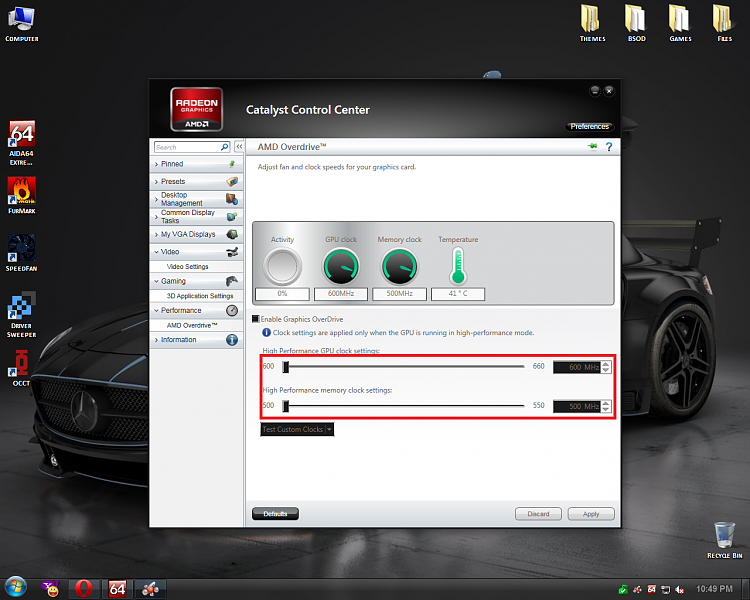
Task: Click the Presets icon in sidebar
Action: 232,181
